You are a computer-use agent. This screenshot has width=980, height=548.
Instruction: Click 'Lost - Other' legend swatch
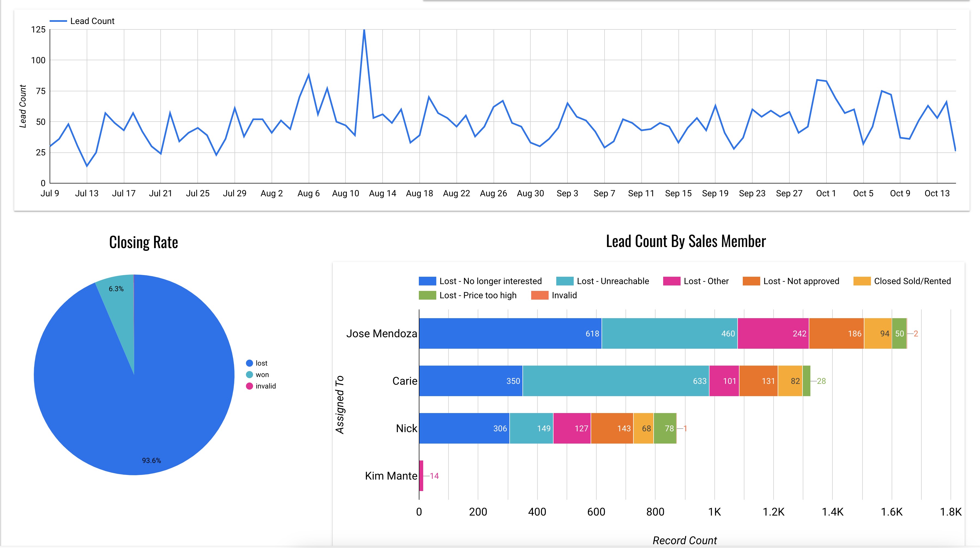[672, 281]
